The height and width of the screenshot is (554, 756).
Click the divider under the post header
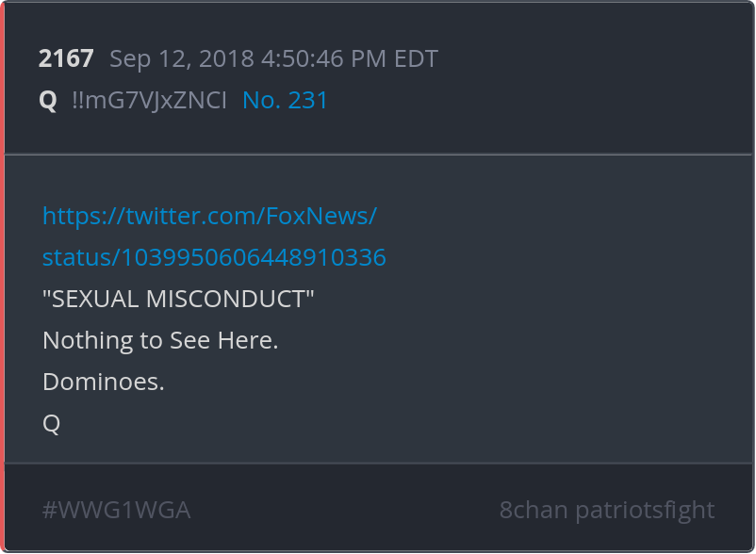(x=378, y=155)
